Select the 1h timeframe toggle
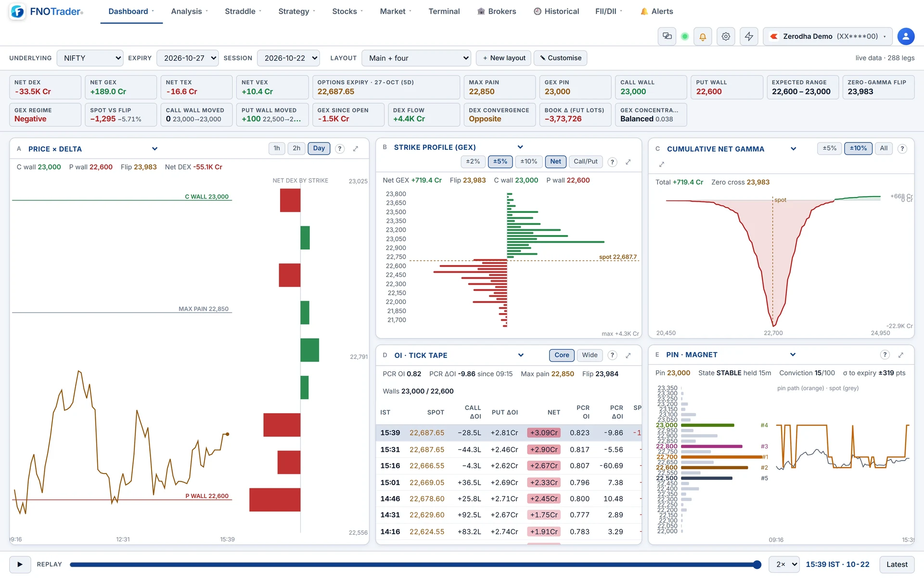Viewport: 924px width, 578px height. 277,148
